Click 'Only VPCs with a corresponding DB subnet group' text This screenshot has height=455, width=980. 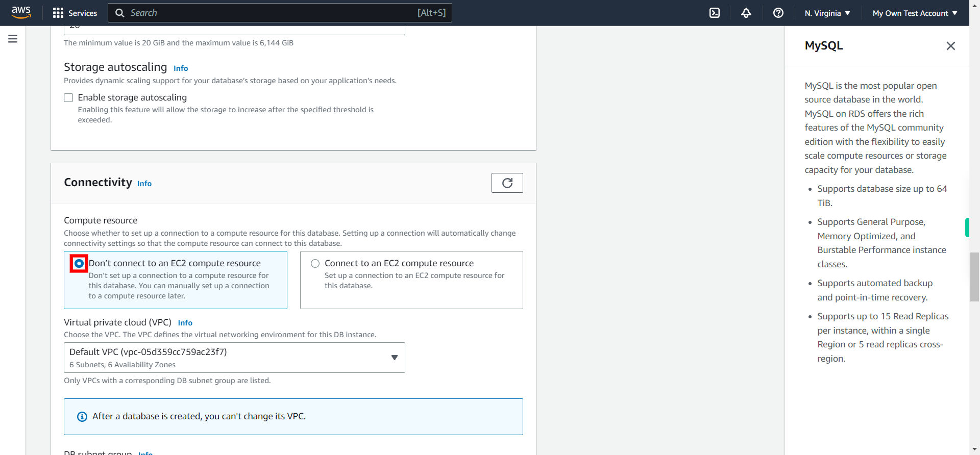pyautogui.click(x=167, y=381)
